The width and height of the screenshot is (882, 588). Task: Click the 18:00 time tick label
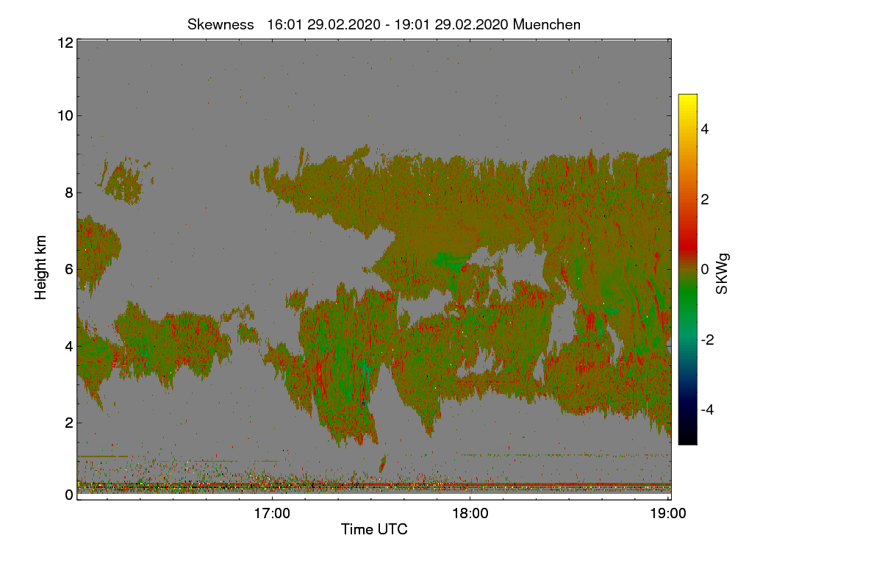point(470,513)
